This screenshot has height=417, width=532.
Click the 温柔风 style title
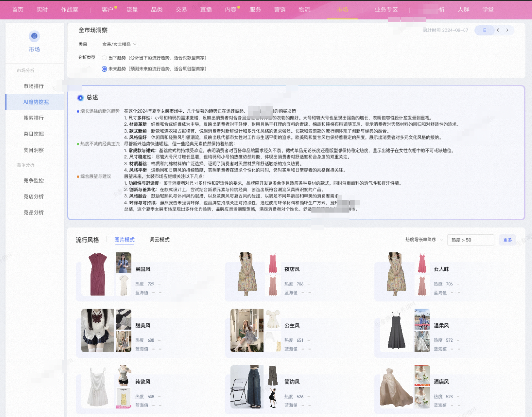tap(441, 325)
